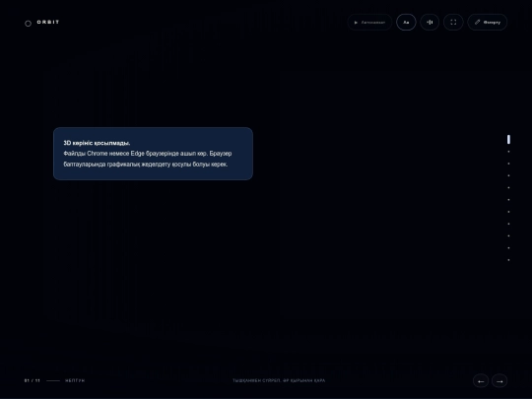Jump to the fourth slide dot
This screenshot has height=399, width=532.
click(x=508, y=175)
